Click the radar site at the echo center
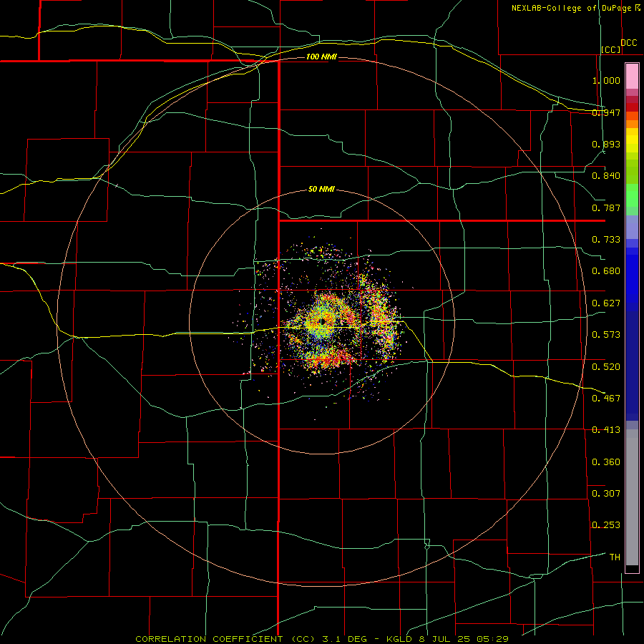Image resolution: width=644 pixels, height=644 pixels. click(323, 321)
